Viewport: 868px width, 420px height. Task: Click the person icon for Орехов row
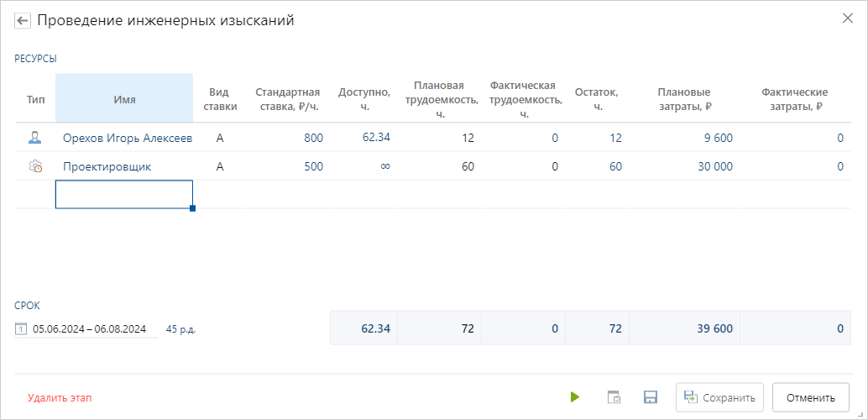point(35,138)
